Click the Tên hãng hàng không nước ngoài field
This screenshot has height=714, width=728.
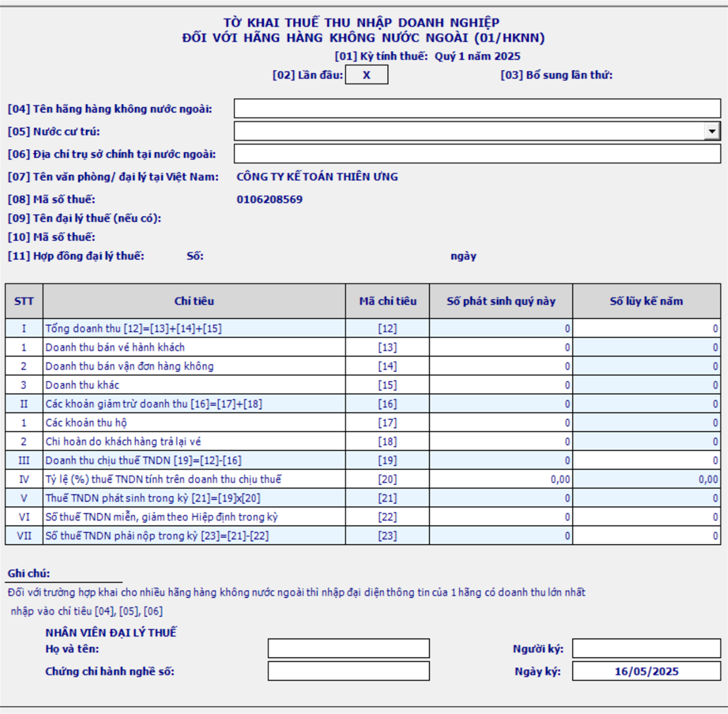click(x=476, y=108)
